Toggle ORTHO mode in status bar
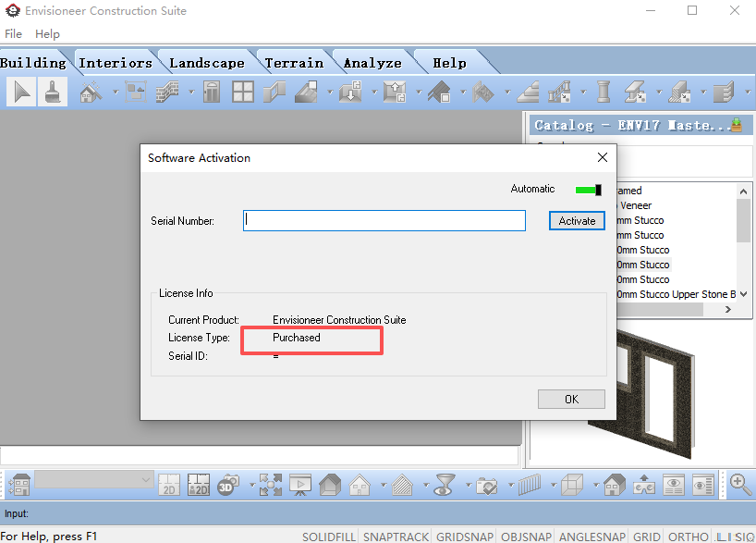This screenshot has height=543, width=756. (x=688, y=537)
